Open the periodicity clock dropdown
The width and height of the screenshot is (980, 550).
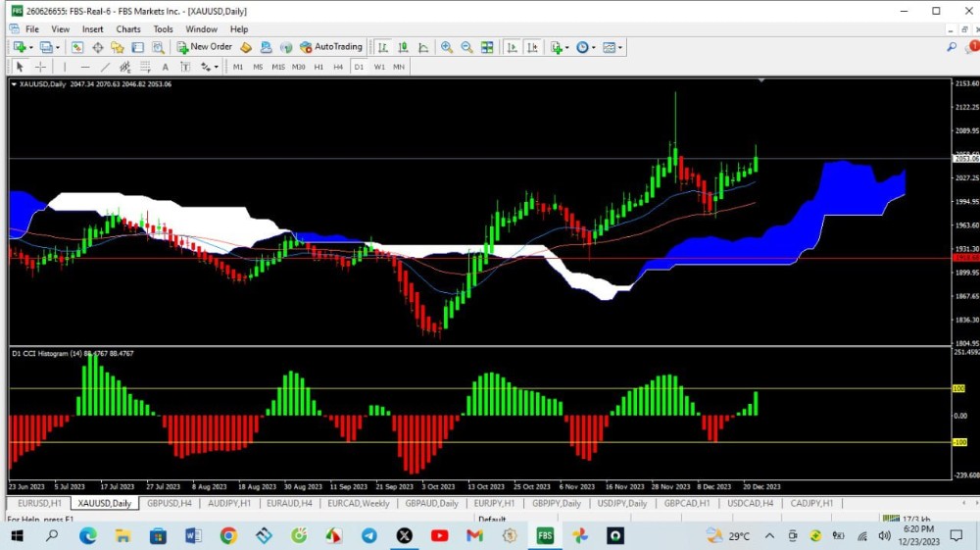585,47
